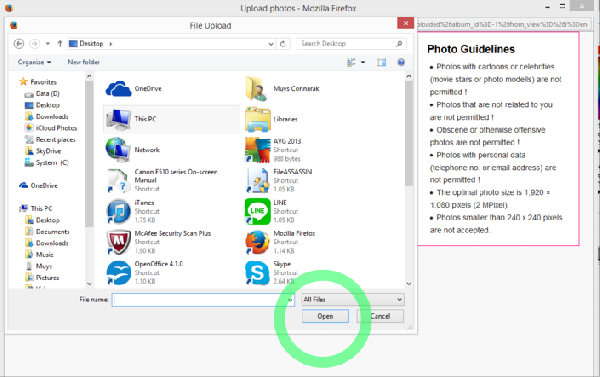
Task: Open the view options dropdown arrow
Action: [x=363, y=62]
